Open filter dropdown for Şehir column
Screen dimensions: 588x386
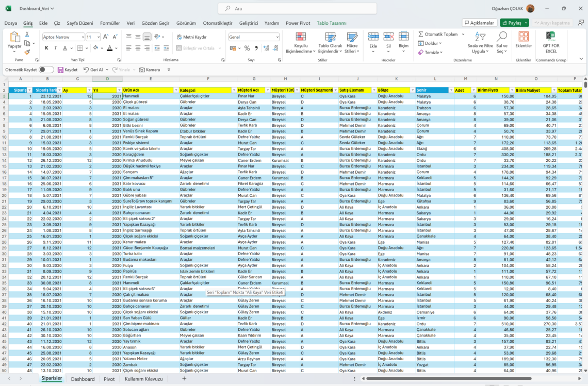(451, 90)
